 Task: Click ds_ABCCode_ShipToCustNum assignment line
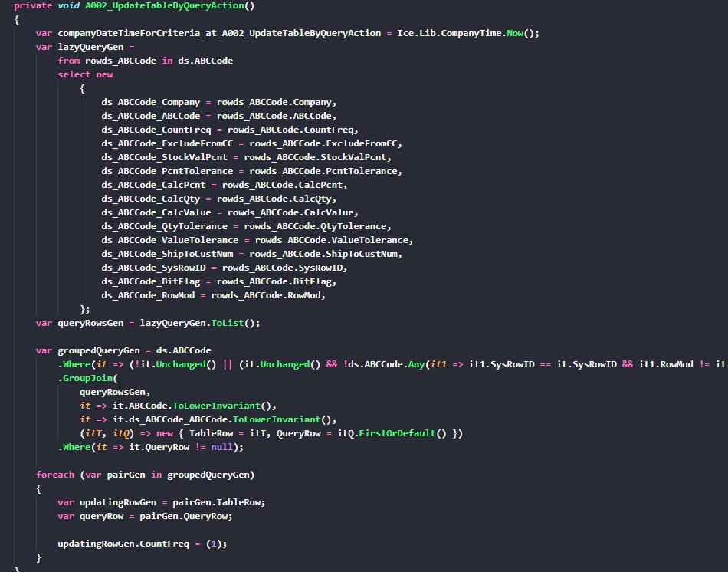(251, 254)
